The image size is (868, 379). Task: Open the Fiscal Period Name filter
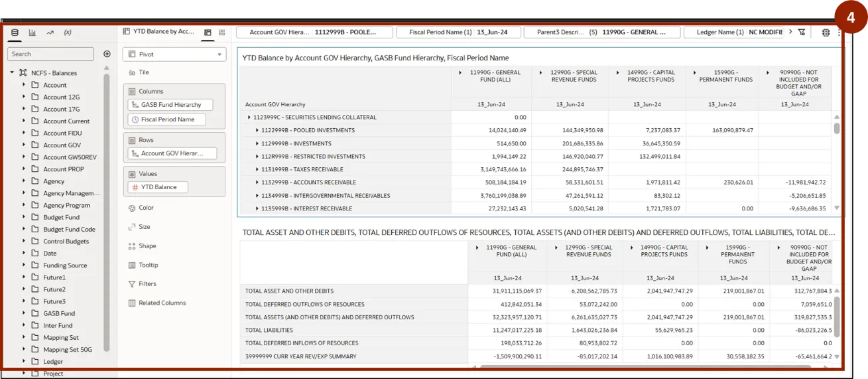[458, 32]
